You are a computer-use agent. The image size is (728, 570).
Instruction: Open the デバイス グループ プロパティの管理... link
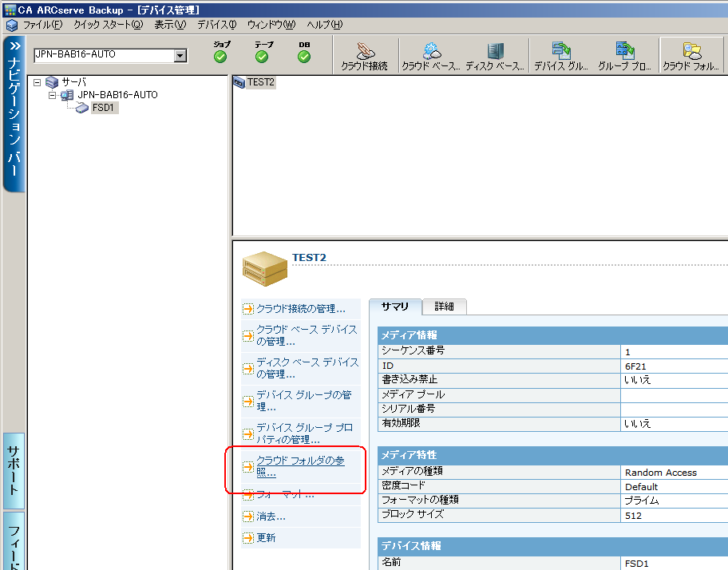pyautogui.click(x=305, y=433)
